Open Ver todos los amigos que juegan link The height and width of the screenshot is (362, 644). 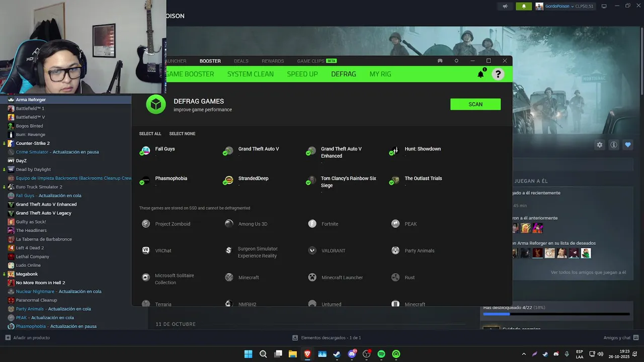[x=588, y=273]
